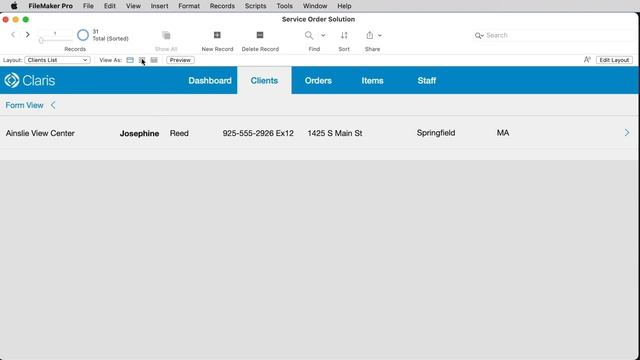The width and height of the screenshot is (640, 360).
Task: Open the View menu
Action: pyautogui.click(x=133, y=6)
